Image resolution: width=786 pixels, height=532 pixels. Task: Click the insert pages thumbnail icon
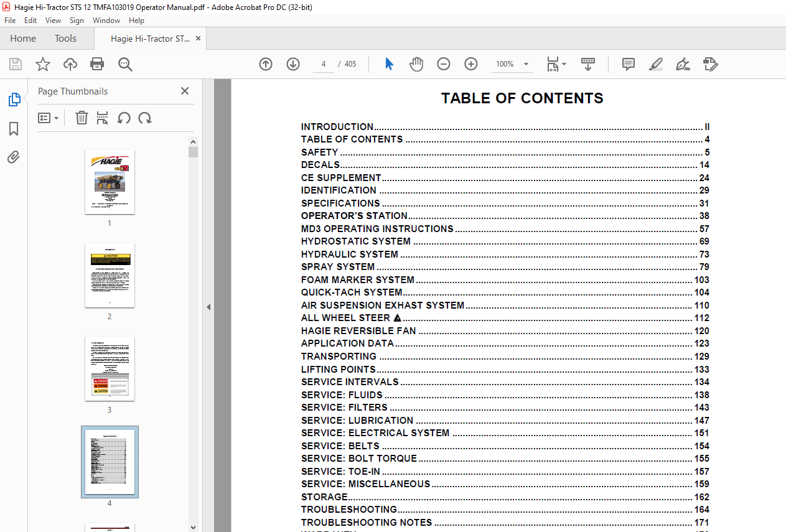click(x=103, y=118)
